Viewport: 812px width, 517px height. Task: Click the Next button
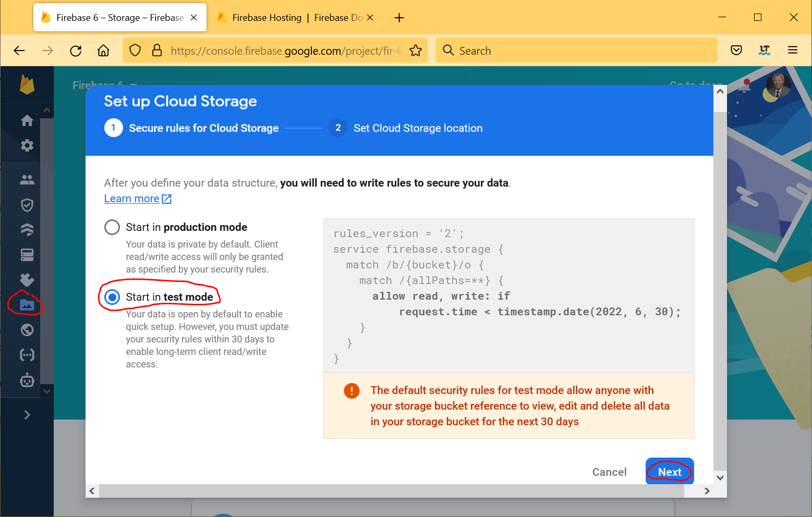669,472
